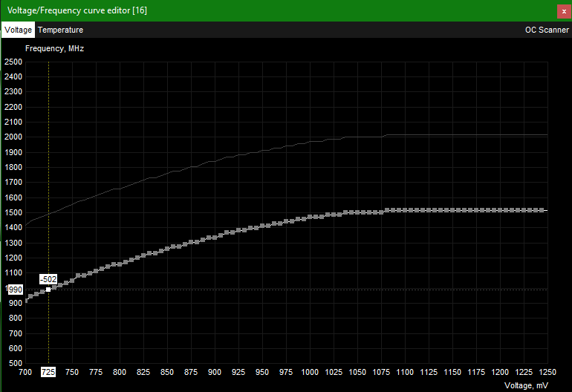572x392 pixels.
Task: Click the 990 frequency value box
Action: [x=16, y=290]
